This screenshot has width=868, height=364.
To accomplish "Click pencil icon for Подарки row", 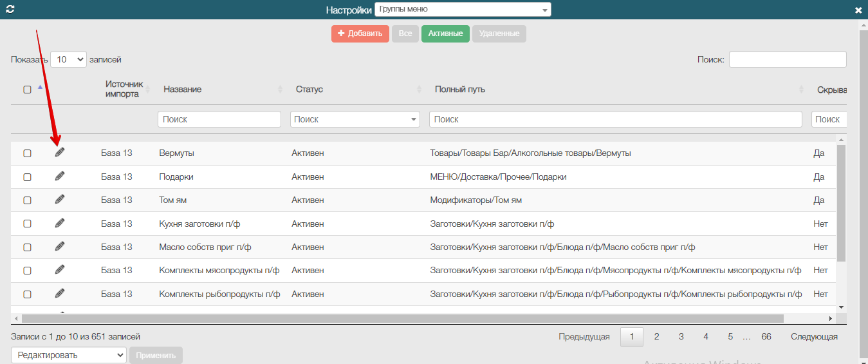I will coord(60,176).
